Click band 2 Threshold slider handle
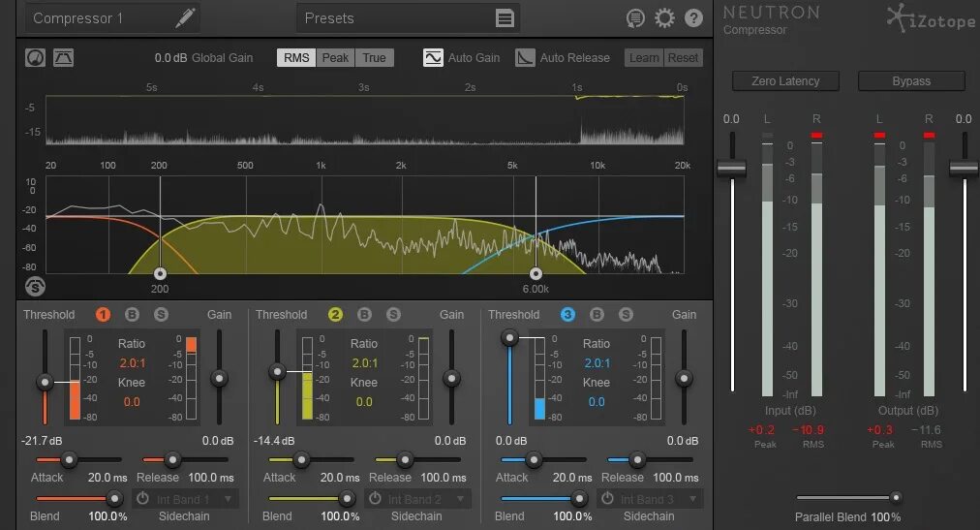The image size is (980, 530). [277, 372]
